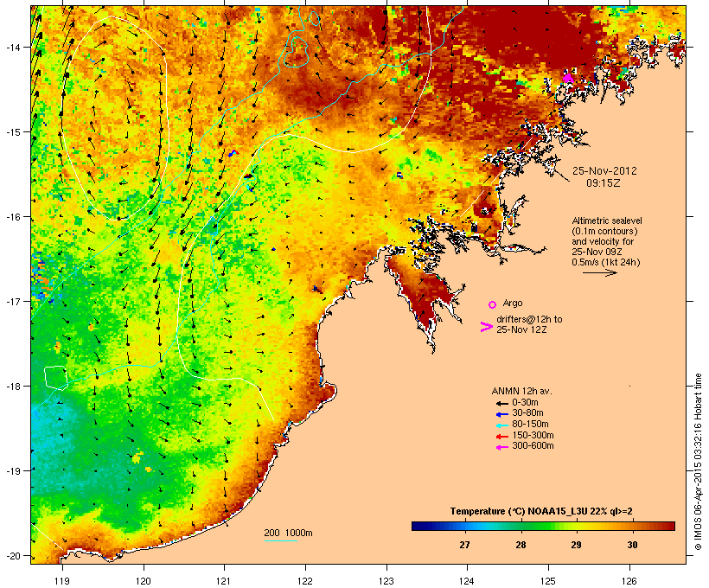Click the colorbar tick label 27

(464, 545)
